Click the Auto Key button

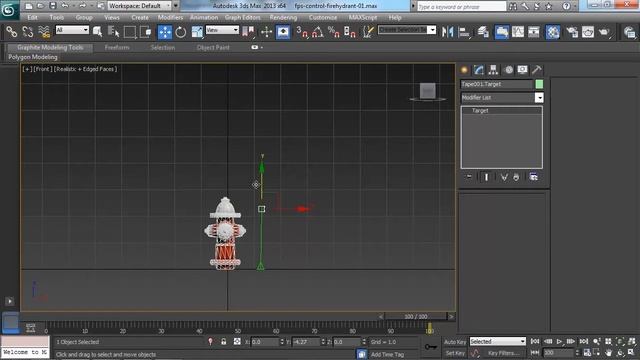tap(455, 342)
